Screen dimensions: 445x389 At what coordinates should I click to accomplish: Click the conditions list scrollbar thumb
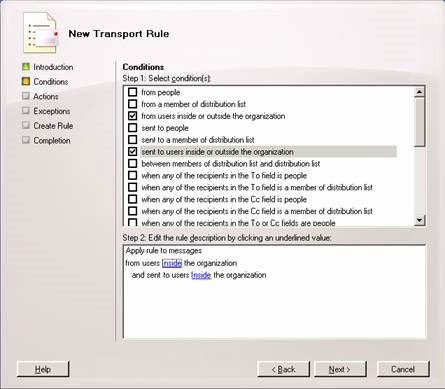[419, 122]
